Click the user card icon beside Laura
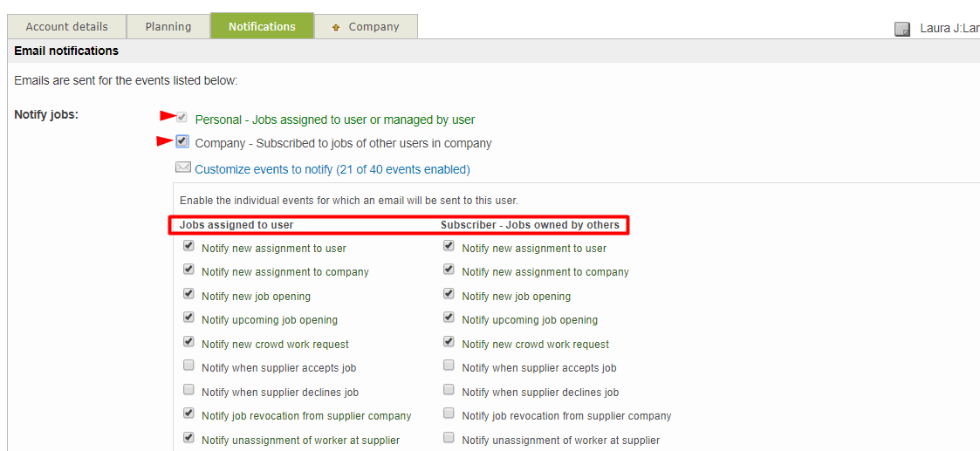The width and height of the screenshot is (980, 451). [902, 29]
